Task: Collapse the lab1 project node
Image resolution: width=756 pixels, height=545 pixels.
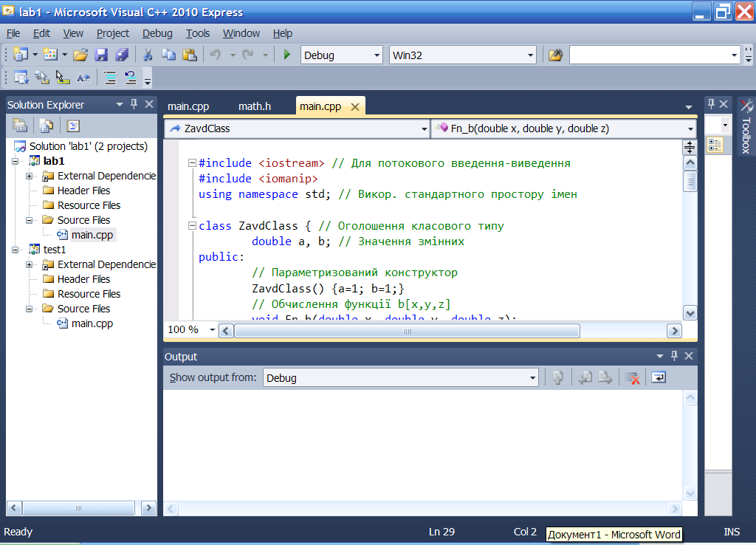Action: coord(16,161)
